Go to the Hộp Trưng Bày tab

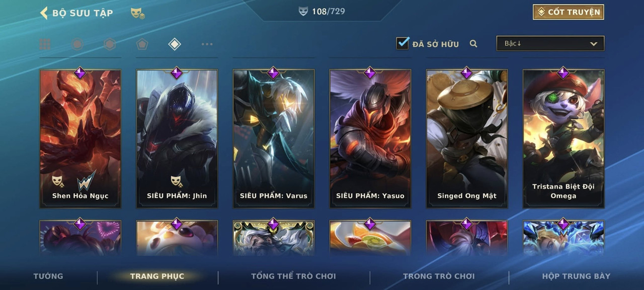[576, 276]
